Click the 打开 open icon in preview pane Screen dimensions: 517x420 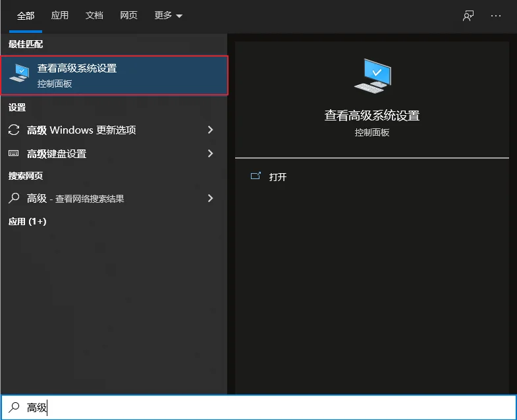tap(256, 176)
